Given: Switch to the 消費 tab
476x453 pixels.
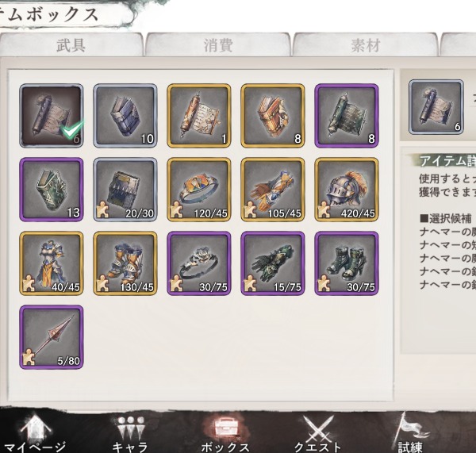Looking at the screenshot, I should tap(218, 45).
